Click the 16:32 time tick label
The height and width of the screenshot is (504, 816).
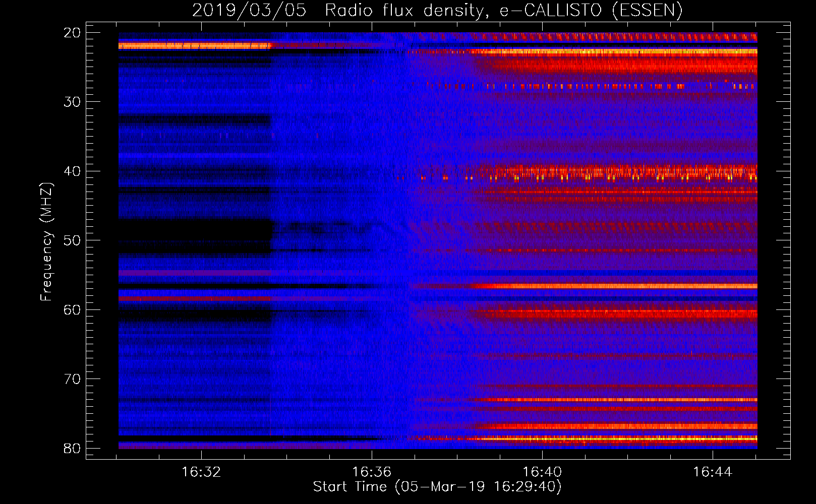tap(201, 472)
